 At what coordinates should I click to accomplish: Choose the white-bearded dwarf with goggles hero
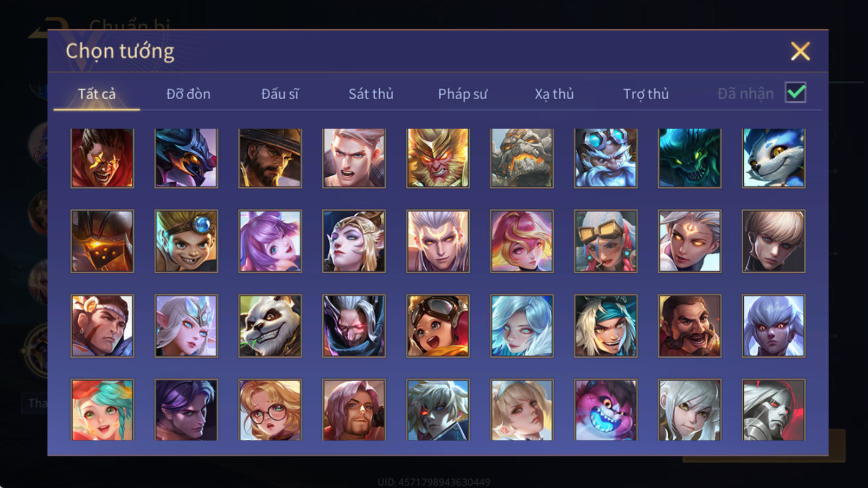click(606, 158)
